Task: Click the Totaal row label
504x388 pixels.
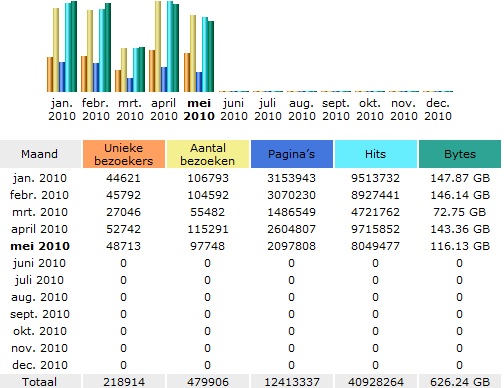Action: (x=39, y=382)
